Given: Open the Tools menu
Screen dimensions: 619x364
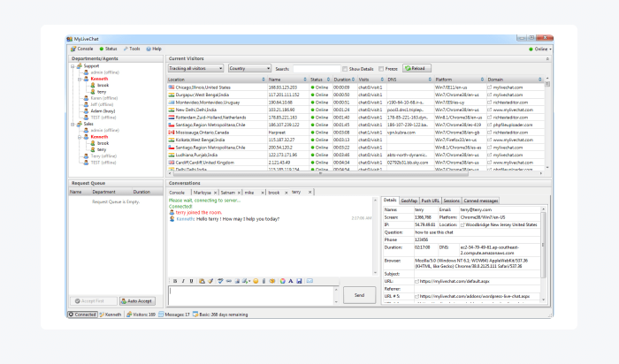Looking at the screenshot, I should [x=132, y=49].
